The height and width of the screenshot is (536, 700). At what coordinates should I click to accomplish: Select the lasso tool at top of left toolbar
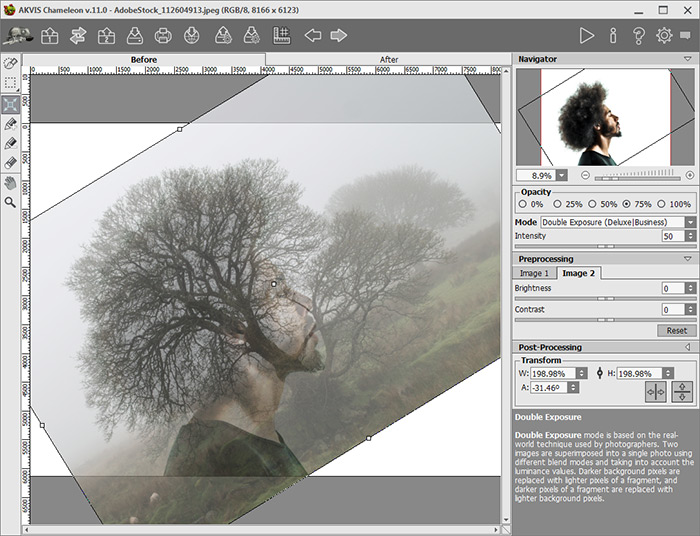click(10, 63)
